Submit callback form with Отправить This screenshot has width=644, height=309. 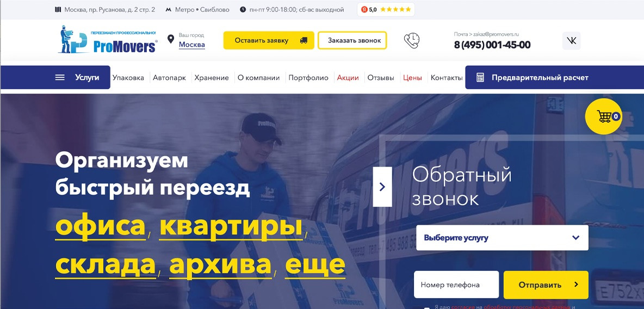[x=546, y=285]
